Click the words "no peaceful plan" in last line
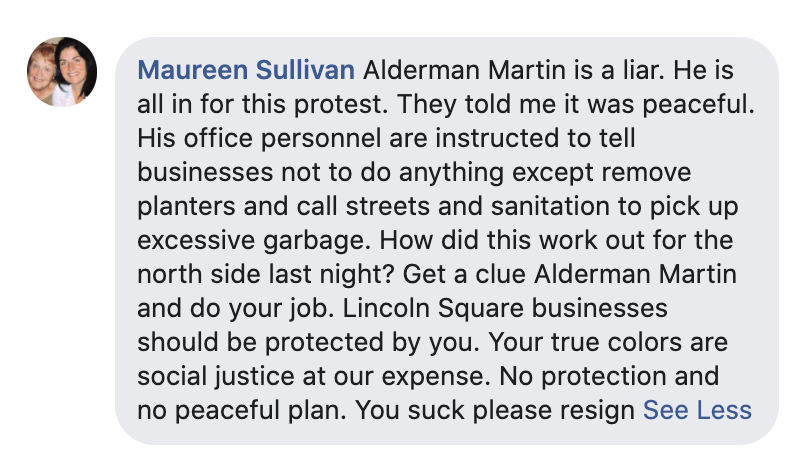The height and width of the screenshot is (470, 810). pyautogui.click(x=241, y=410)
